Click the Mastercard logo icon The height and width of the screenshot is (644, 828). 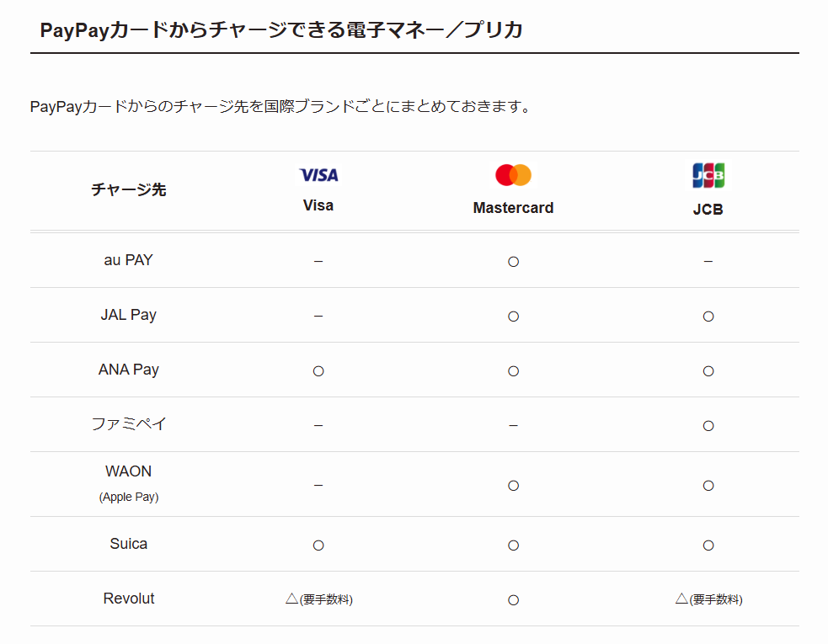click(513, 175)
